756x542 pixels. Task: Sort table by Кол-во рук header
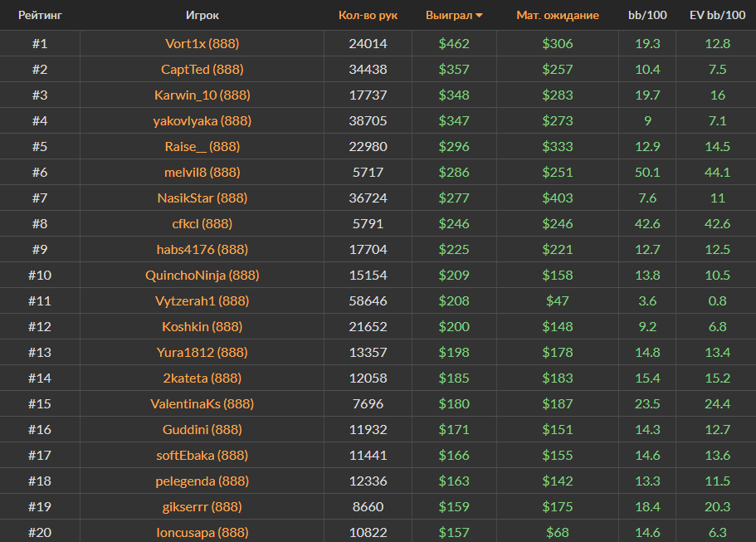click(x=368, y=15)
